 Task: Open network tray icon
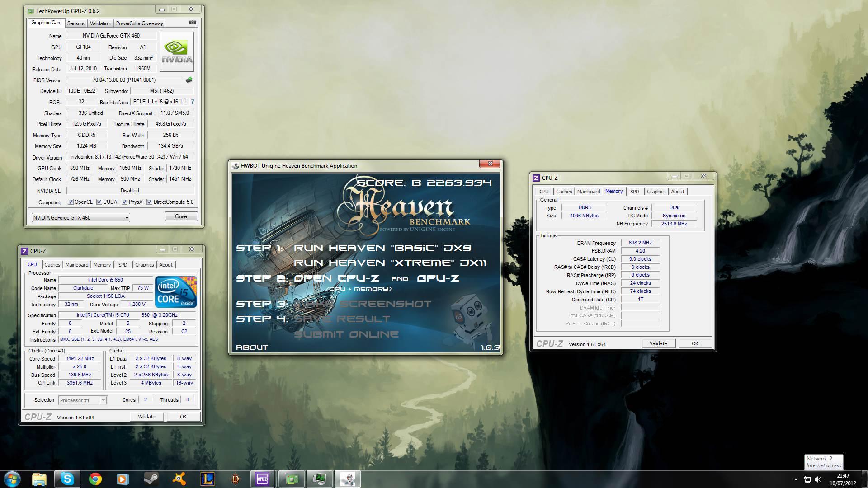click(807, 479)
